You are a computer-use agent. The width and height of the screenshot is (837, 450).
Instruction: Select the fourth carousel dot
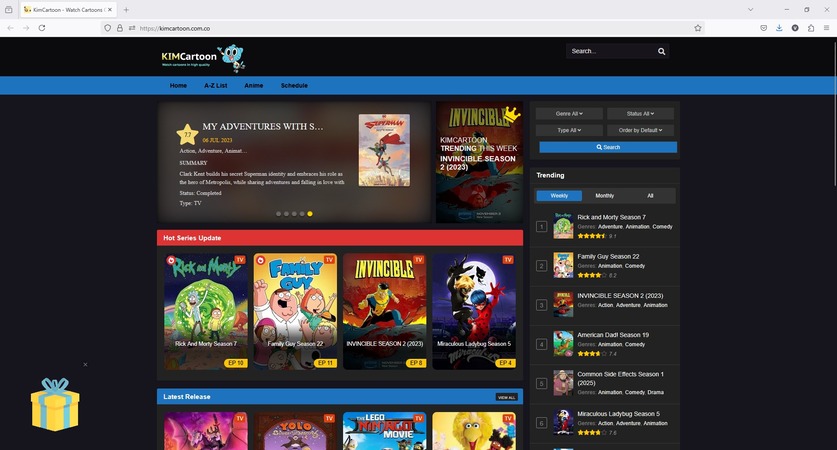pyautogui.click(x=302, y=214)
